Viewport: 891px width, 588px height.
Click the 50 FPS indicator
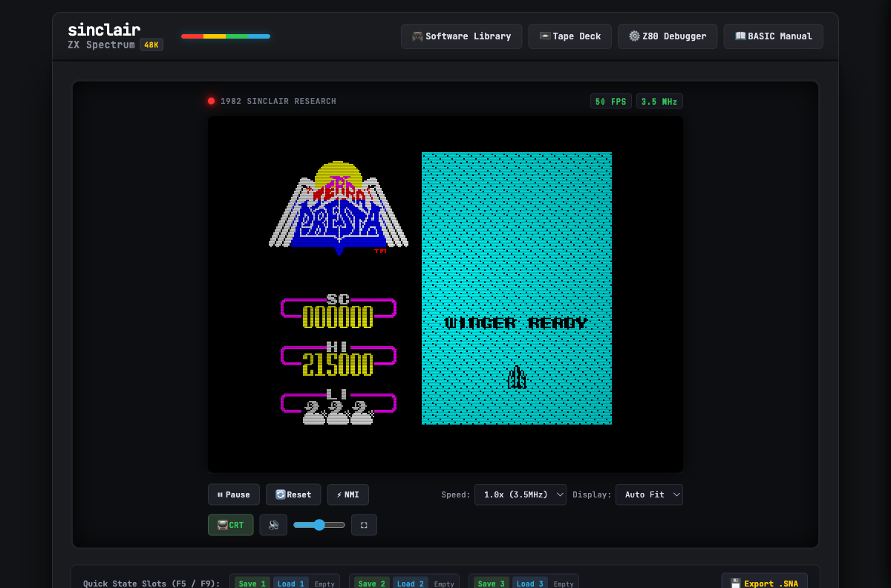[610, 101]
